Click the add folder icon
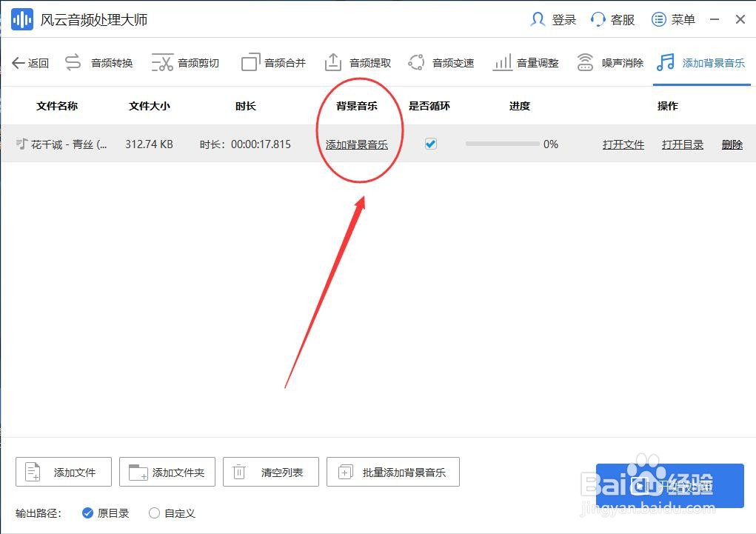This screenshot has height=534, width=756. (138, 473)
